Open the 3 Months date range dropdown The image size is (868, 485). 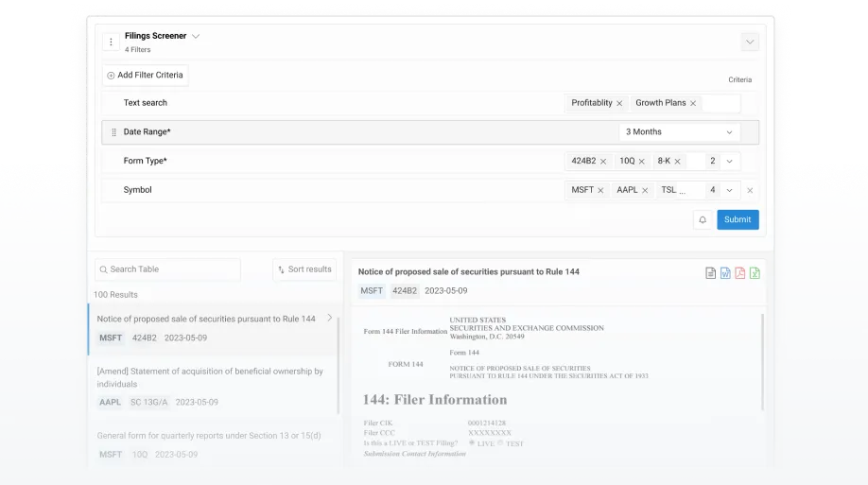click(x=679, y=132)
